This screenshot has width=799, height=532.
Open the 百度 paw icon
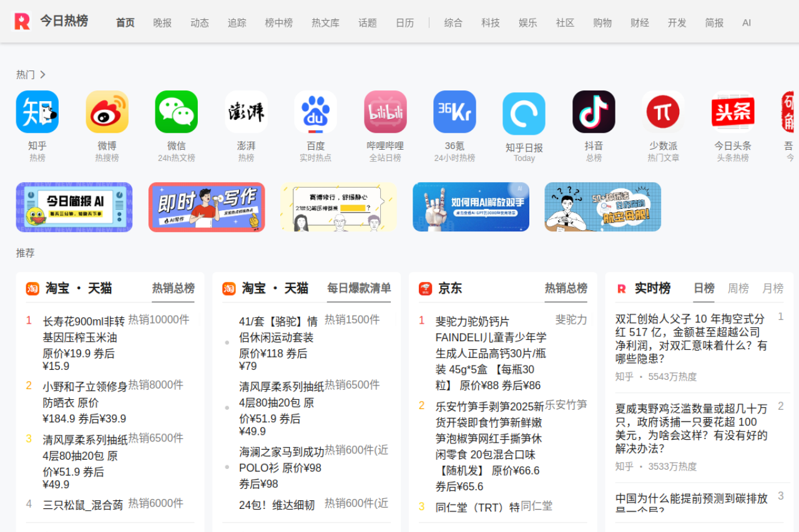[316, 112]
